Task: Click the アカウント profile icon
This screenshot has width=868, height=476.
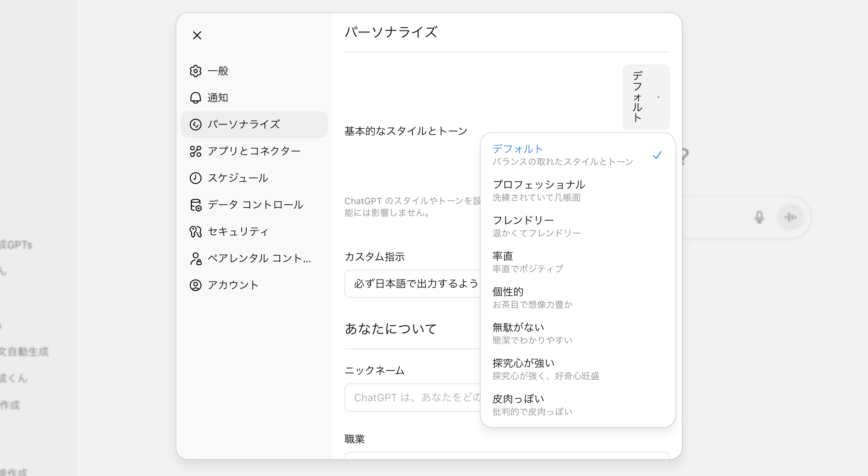Action: point(196,285)
